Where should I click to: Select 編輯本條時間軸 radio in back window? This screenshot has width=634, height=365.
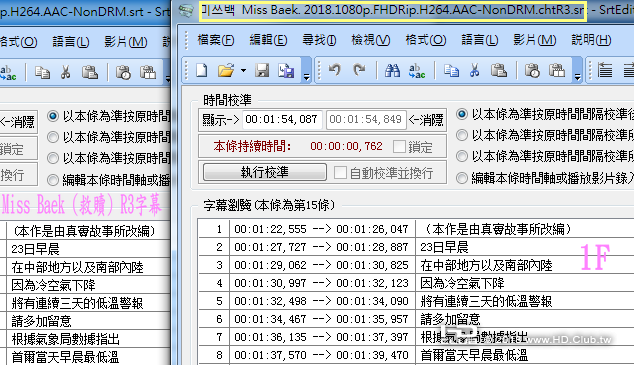click(53, 179)
